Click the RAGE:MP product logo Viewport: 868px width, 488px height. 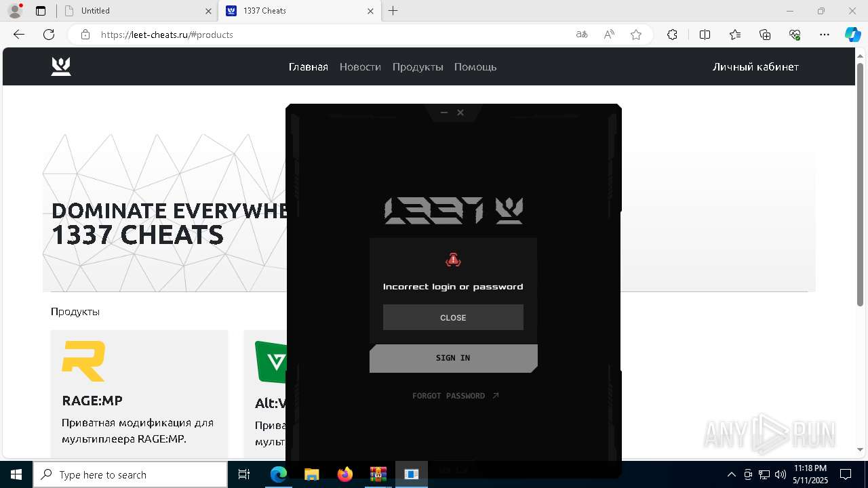(x=84, y=361)
